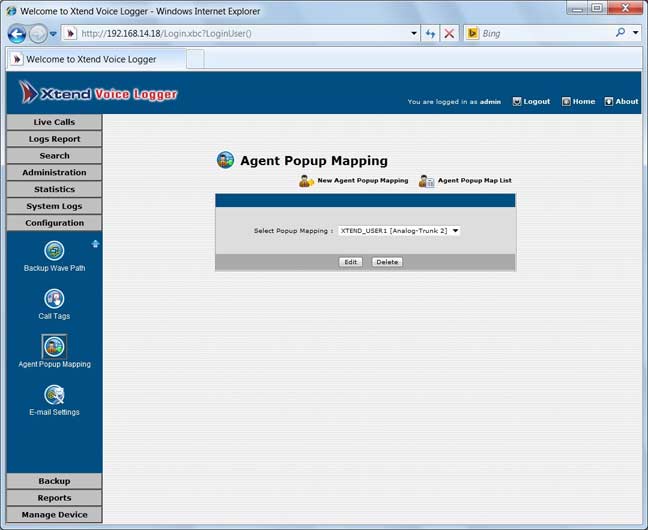The image size is (648, 530).
Task: Click E-mail Settings label
Action: (x=54, y=412)
